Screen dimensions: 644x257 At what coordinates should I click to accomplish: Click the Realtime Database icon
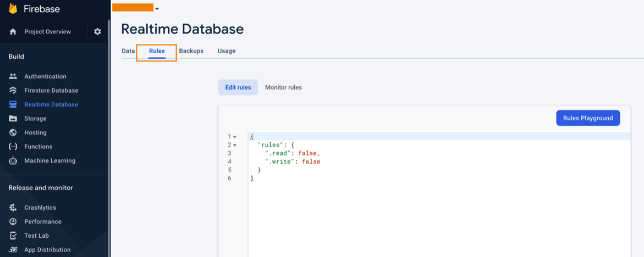pos(13,104)
